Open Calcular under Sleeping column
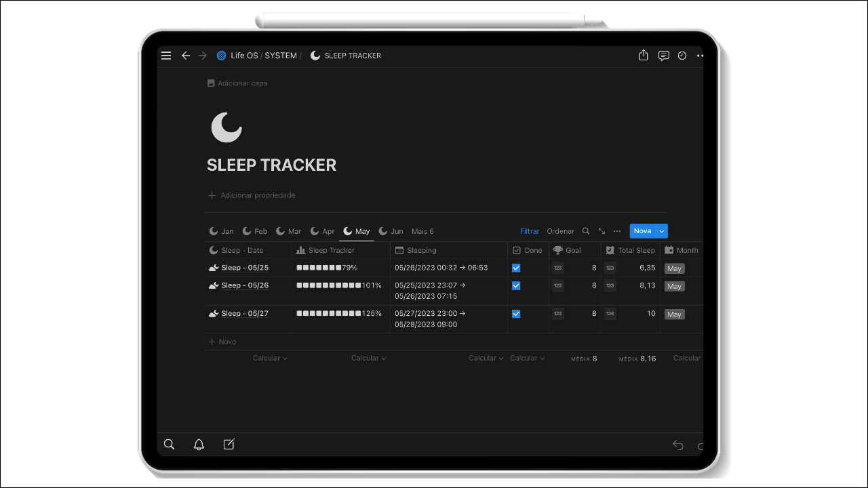The height and width of the screenshot is (488, 868). tap(486, 358)
